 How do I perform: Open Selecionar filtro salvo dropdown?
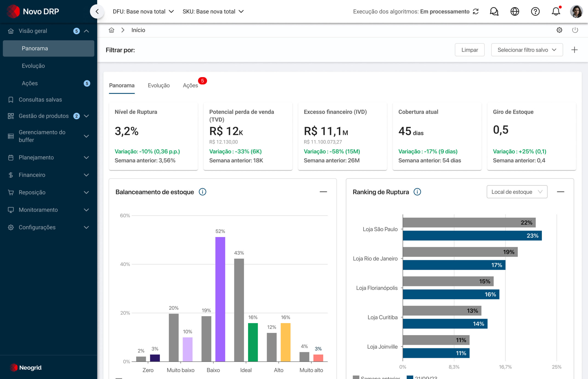pyautogui.click(x=527, y=50)
